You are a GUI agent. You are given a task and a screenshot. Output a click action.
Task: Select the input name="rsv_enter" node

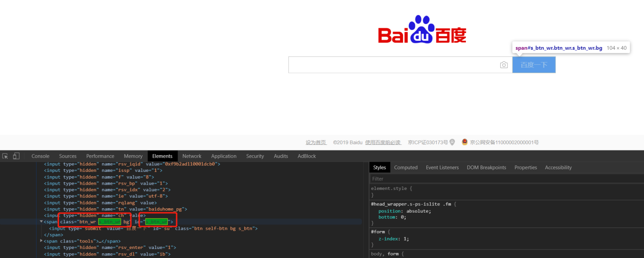click(x=110, y=247)
